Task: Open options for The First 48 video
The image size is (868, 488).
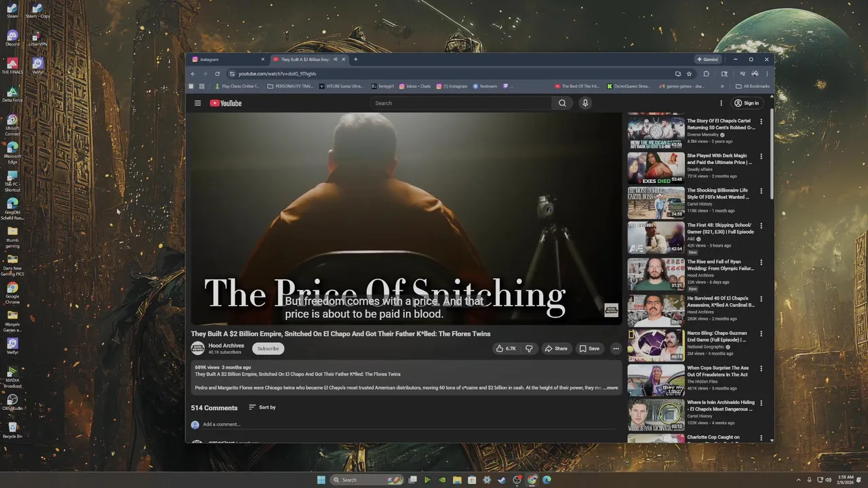Action: pos(761,226)
